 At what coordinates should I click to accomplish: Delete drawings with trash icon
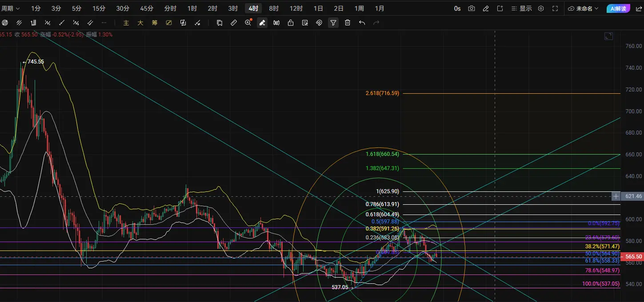point(348,23)
